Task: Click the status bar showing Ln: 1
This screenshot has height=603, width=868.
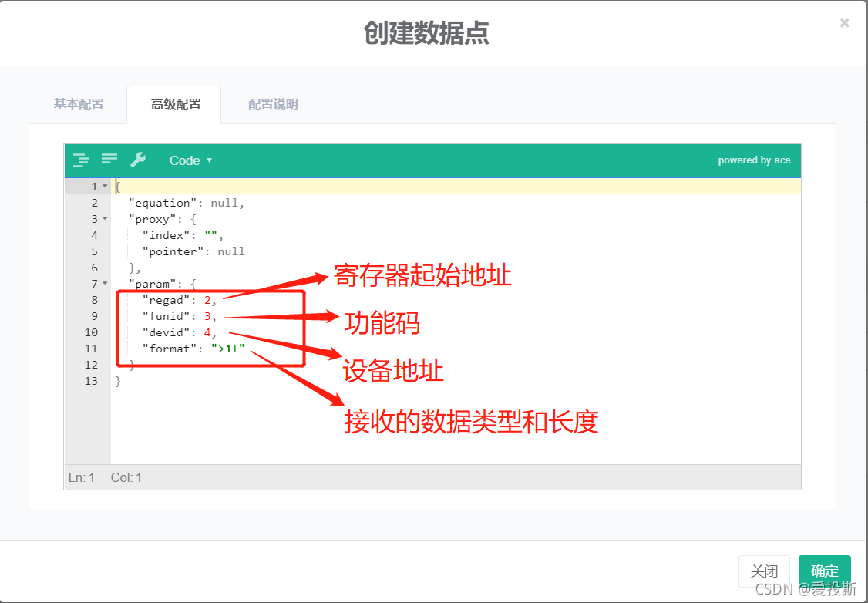Action: click(82, 477)
